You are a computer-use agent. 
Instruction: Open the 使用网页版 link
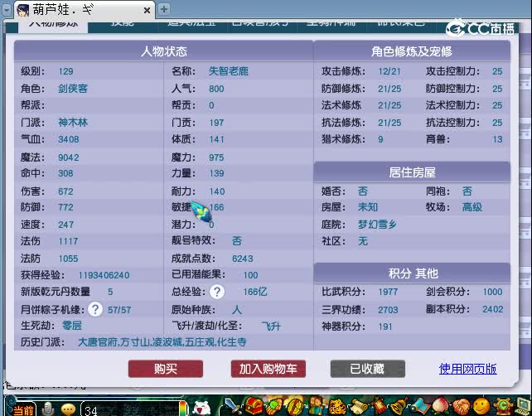pyautogui.click(x=468, y=369)
